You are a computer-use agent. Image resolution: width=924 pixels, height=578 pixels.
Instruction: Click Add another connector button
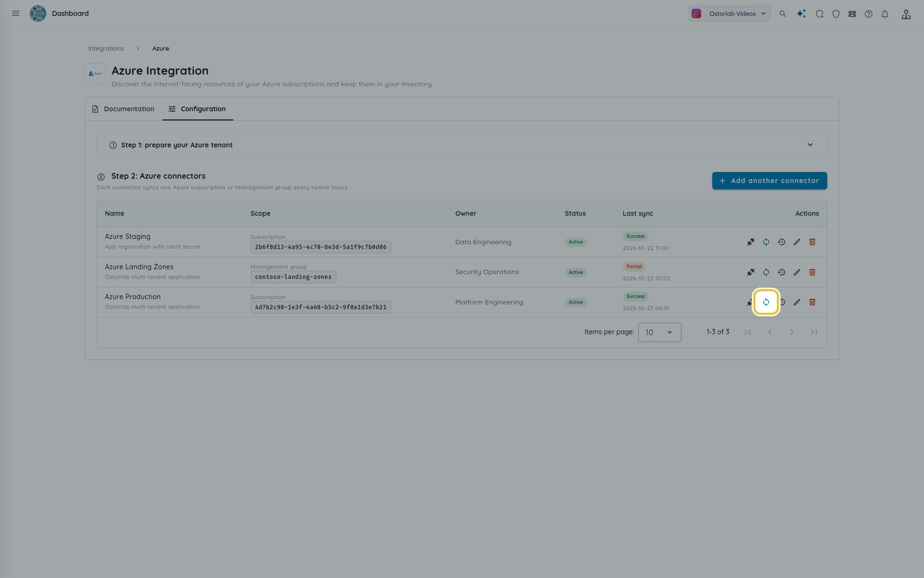(x=770, y=181)
